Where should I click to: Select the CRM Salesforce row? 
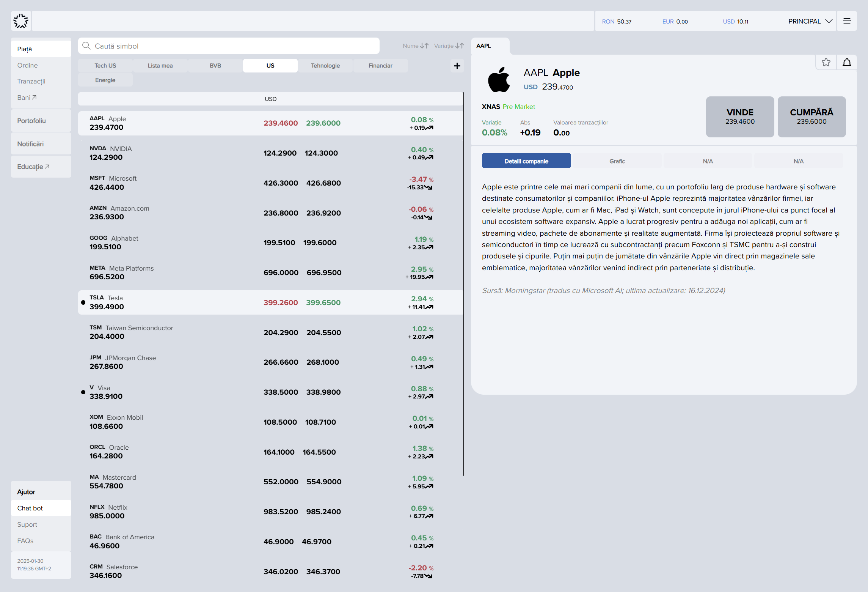click(270, 572)
